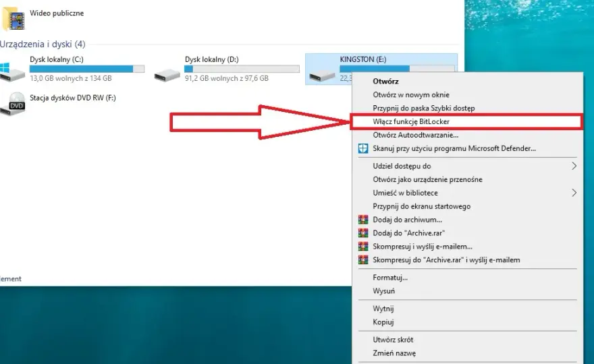This screenshot has width=594, height=364.
Task: Click the 13,0 GB wolnych z 134 GB text
Action: (71, 78)
